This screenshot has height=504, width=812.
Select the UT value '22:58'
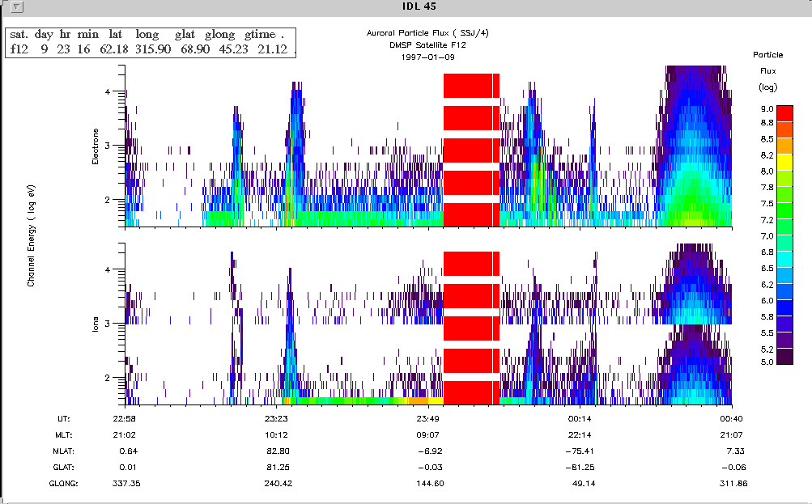[125, 418]
